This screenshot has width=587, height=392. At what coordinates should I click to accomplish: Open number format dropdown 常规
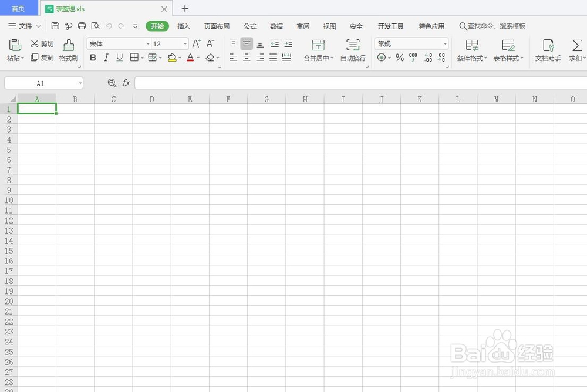(x=445, y=44)
